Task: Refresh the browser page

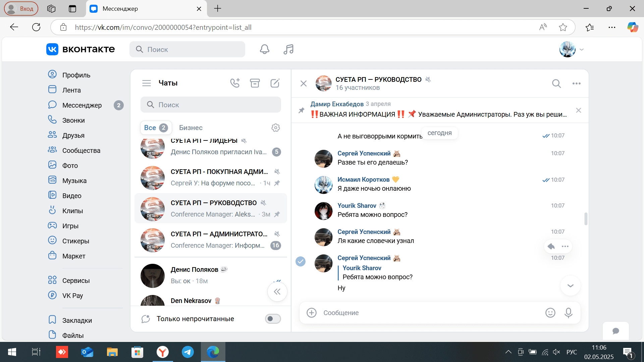Action: pyautogui.click(x=36, y=27)
